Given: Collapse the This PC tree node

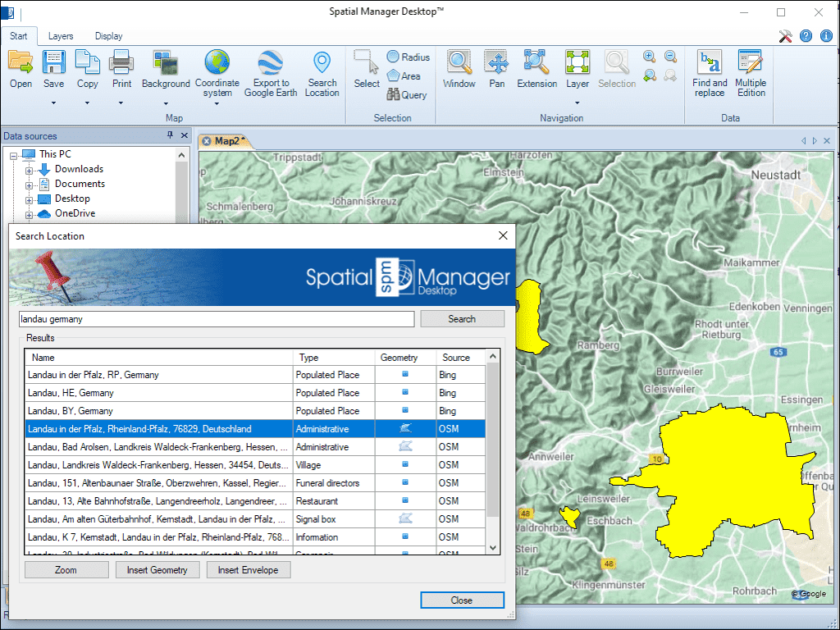Looking at the screenshot, I should [14, 156].
